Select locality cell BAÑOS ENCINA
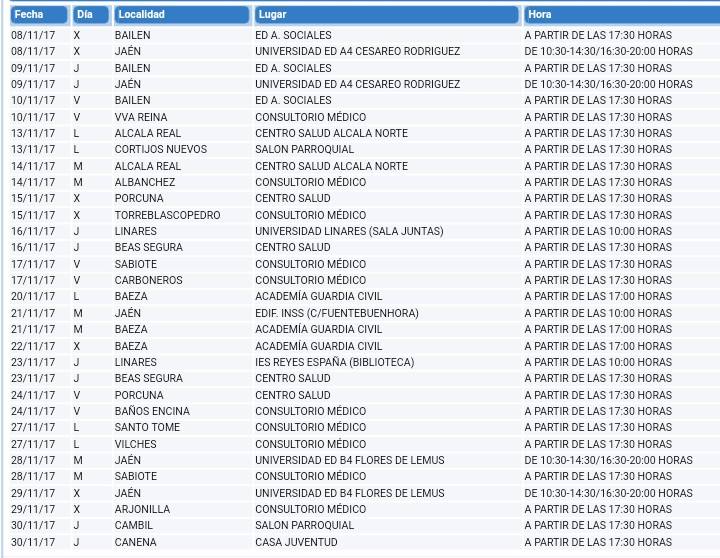720x558 pixels. 152,411
